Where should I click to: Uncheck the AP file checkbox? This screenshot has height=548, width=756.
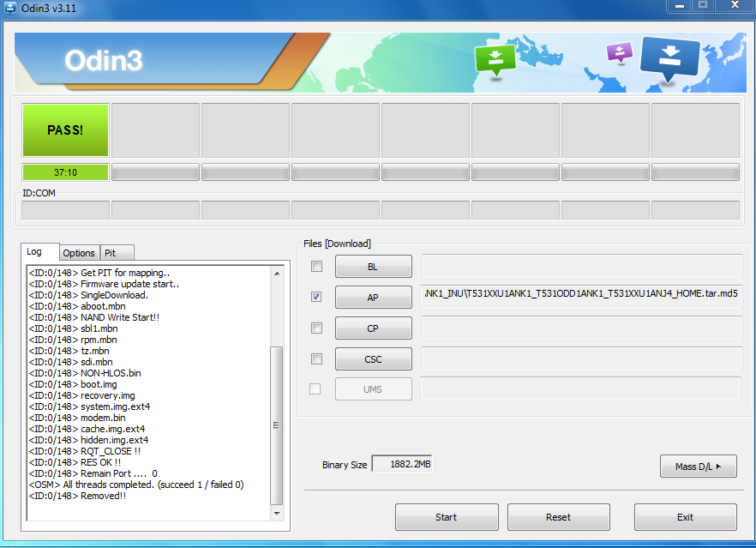(317, 297)
